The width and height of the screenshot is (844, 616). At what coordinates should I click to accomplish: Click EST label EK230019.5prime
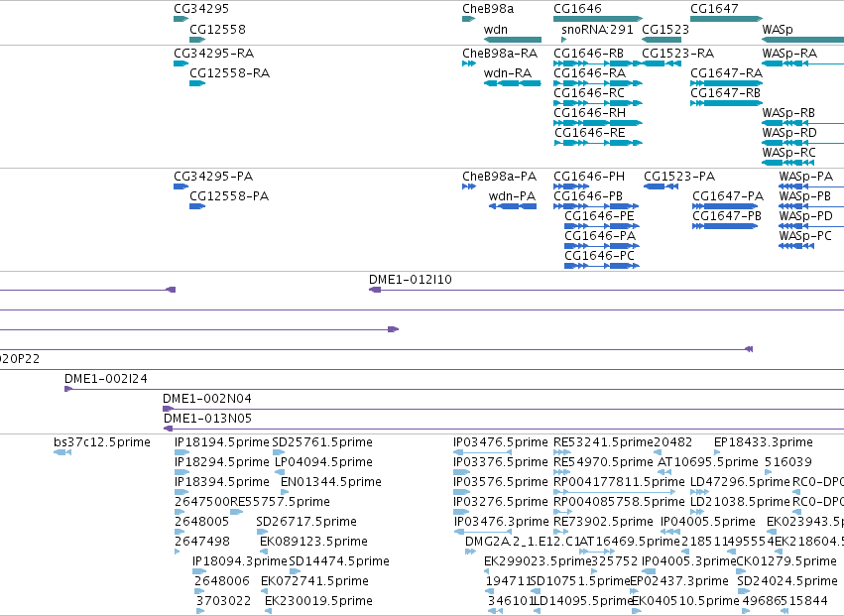[x=318, y=601]
